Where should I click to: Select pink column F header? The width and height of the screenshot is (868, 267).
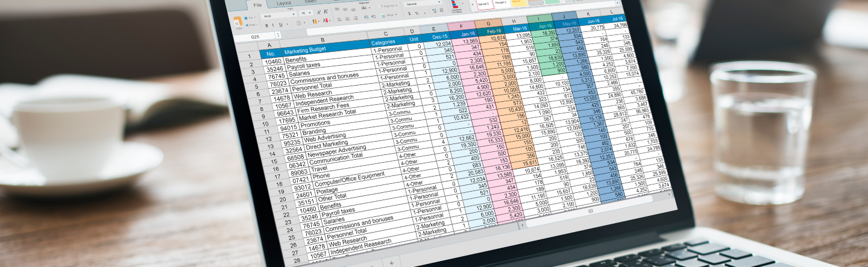coord(461,27)
